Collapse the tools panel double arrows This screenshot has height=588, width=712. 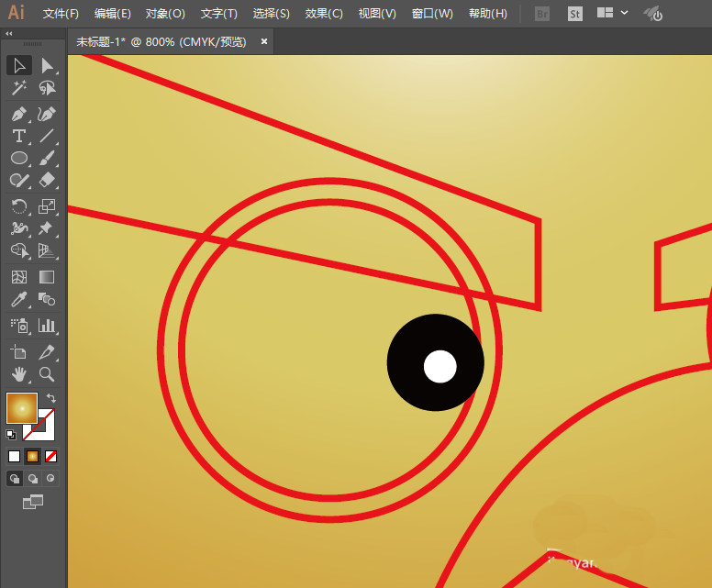click(9, 34)
